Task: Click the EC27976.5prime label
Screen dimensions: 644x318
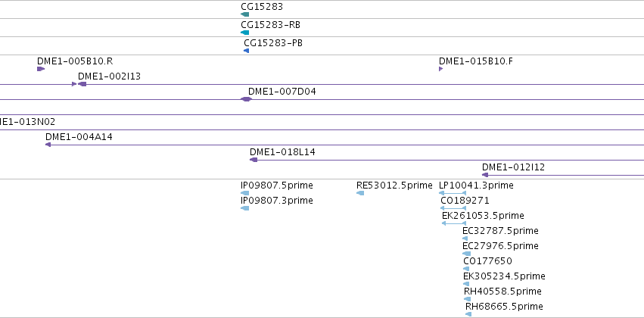Action: tap(500, 247)
